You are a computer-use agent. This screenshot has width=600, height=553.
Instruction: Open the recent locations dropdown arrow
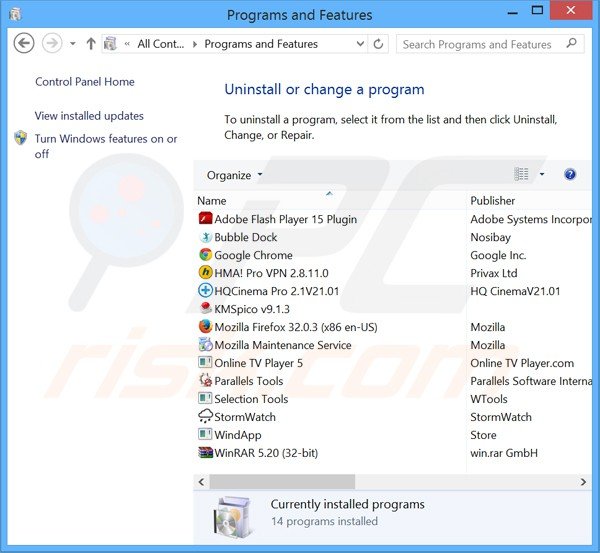point(73,44)
